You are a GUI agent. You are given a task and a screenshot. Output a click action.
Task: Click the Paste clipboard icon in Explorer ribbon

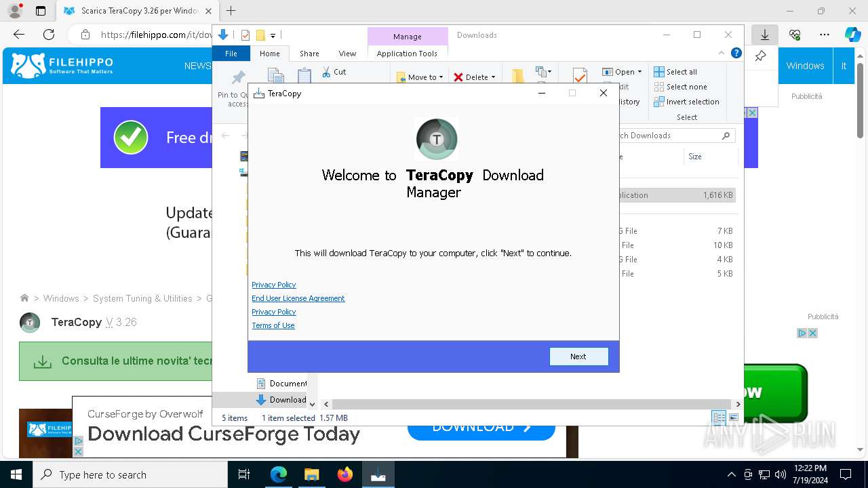coord(304,76)
